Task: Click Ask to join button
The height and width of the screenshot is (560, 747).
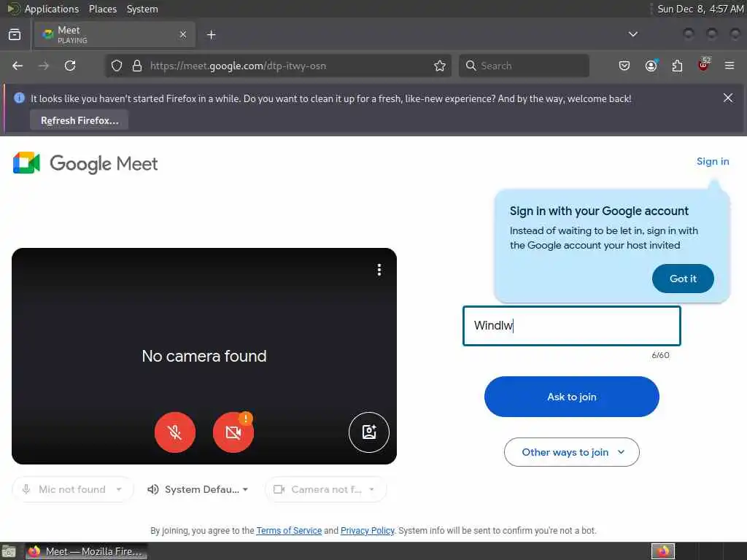Action: (x=572, y=397)
